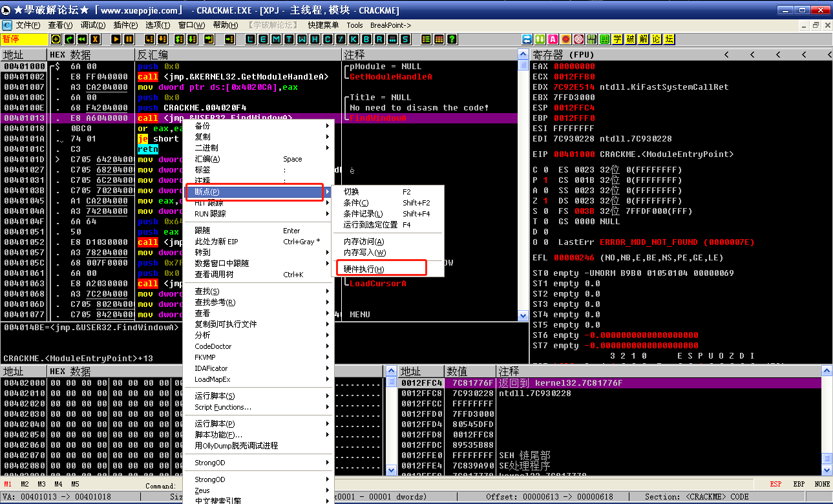833x504 pixels.
Task: Expand the 转到 submenu in the context menu
Action: (x=258, y=252)
